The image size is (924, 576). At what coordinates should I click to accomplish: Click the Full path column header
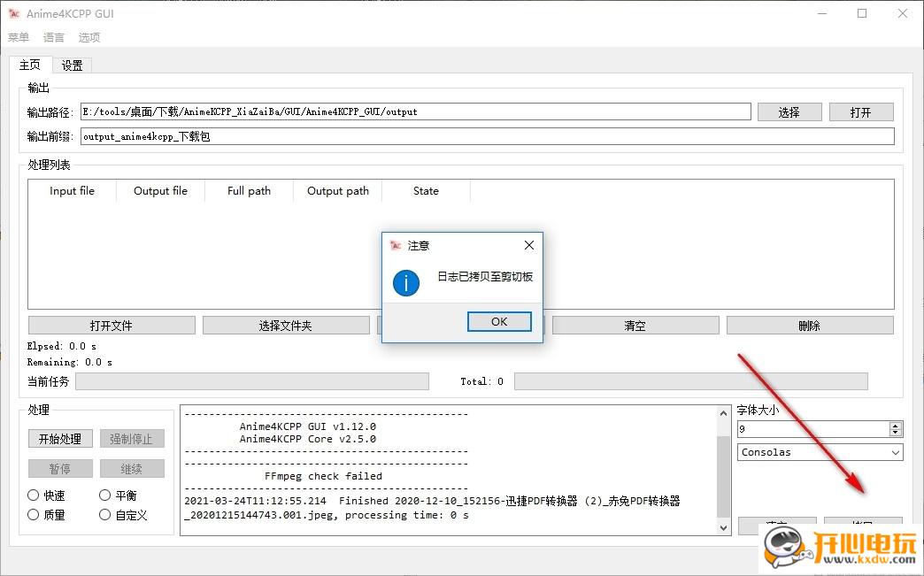point(249,191)
